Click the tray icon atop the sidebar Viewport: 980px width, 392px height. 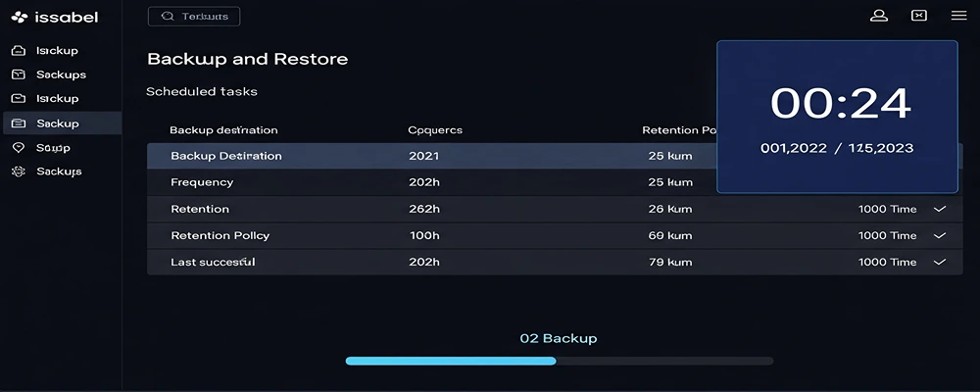[x=18, y=50]
